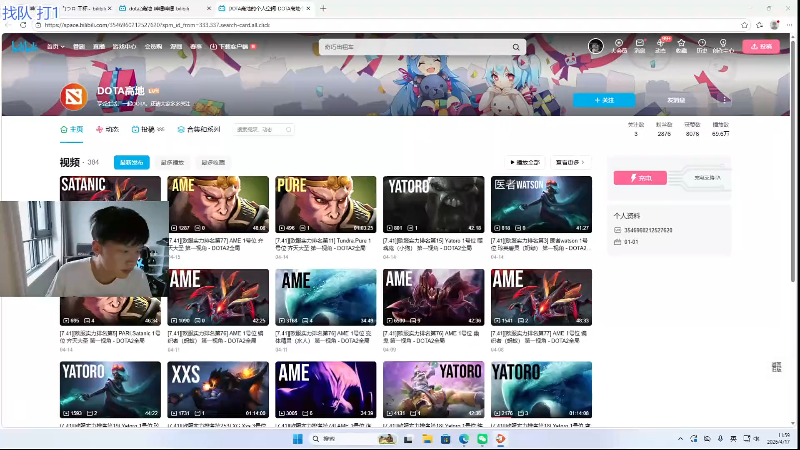Show hidden system tray icons chevron
The height and width of the screenshot is (450, 800).
pyautogui.click(x=680, y=439)
